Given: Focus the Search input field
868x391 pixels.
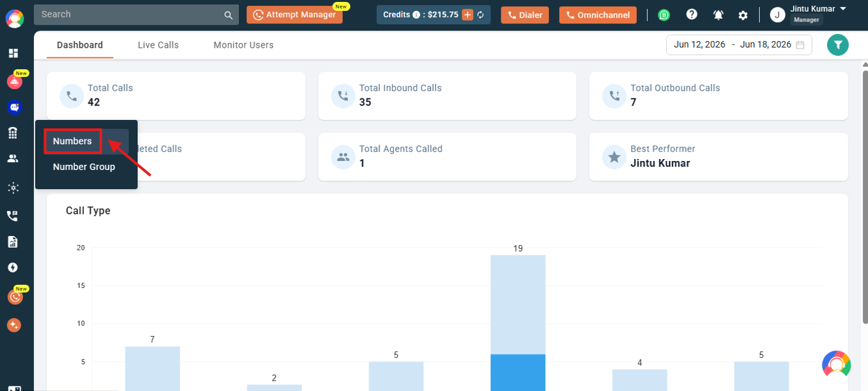Looking at the screenshot, I should pos(136,14).
